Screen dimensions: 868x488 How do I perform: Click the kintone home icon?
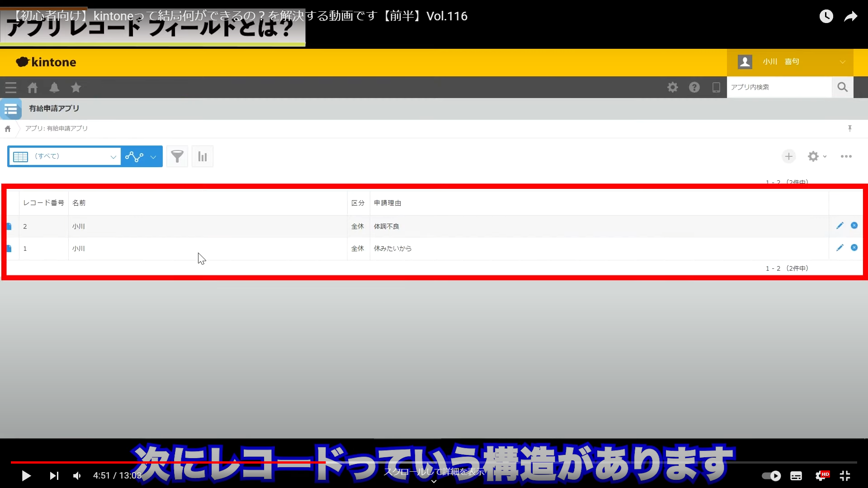32,88
